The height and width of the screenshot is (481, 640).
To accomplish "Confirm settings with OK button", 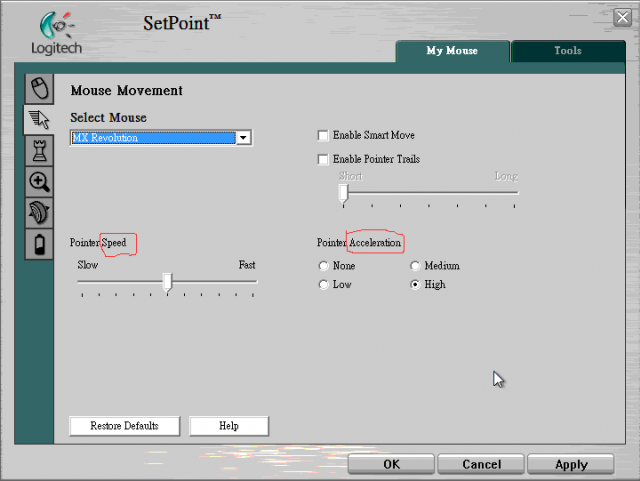I will (x=391, y=464).
